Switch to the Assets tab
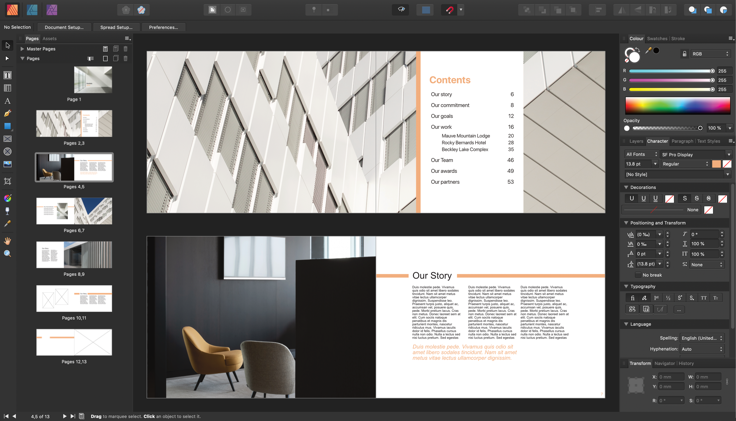The height and width of the screenshot is (421, 736). coord(49,39)
